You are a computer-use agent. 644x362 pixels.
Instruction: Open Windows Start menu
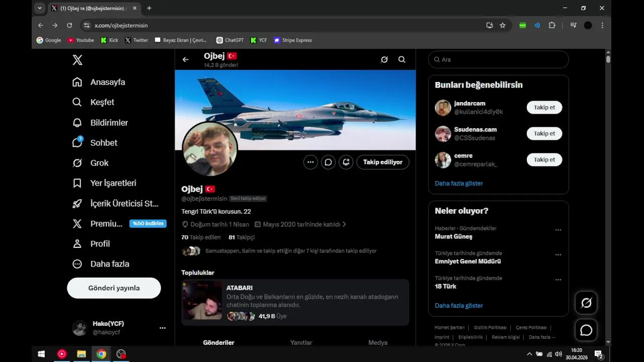tap(42, 354)
